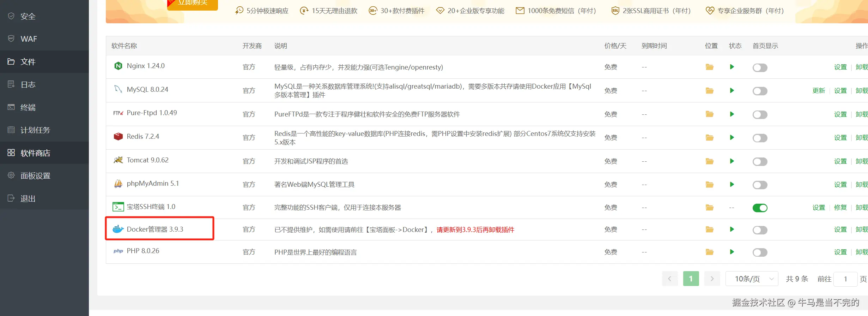Image resolution: width=868 pixels, height=316 pixels.
Task: Enable homepage display for Pure-Ftpd
Action: pos(760,114)
